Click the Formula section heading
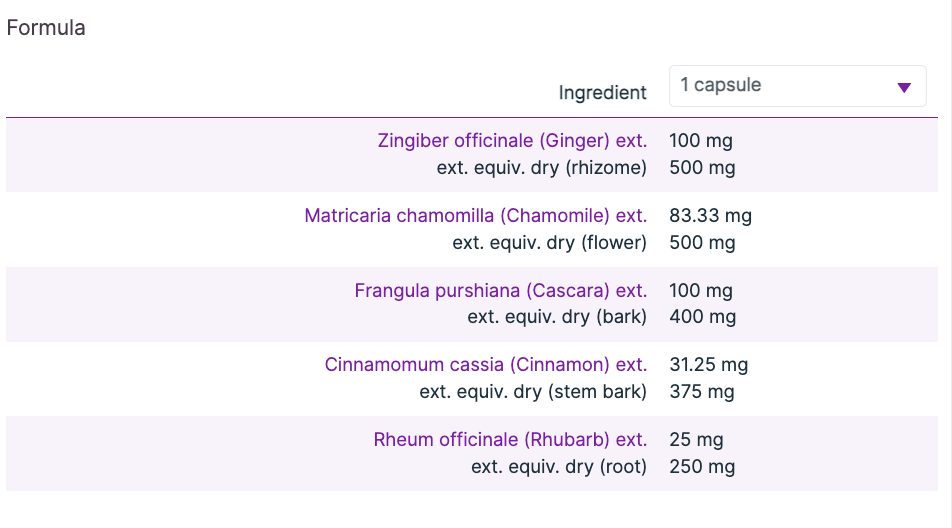Image resolution: width=952 pixels, height=528 pixels. (x=46, y=28)
